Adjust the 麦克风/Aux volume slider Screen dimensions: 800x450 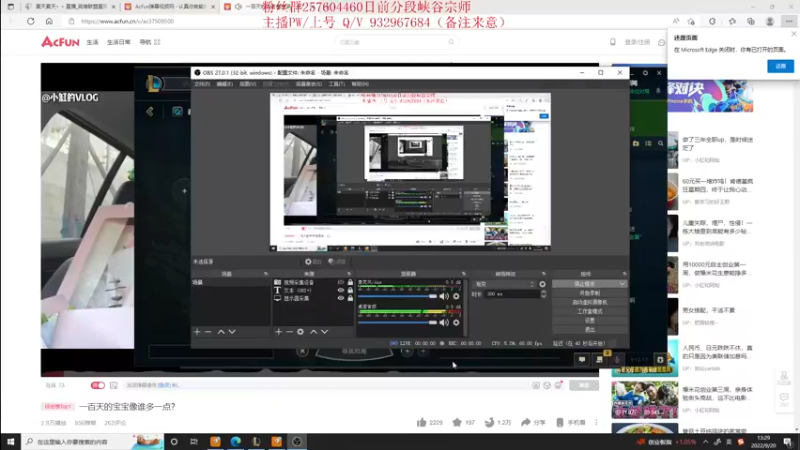click(398, 296)
